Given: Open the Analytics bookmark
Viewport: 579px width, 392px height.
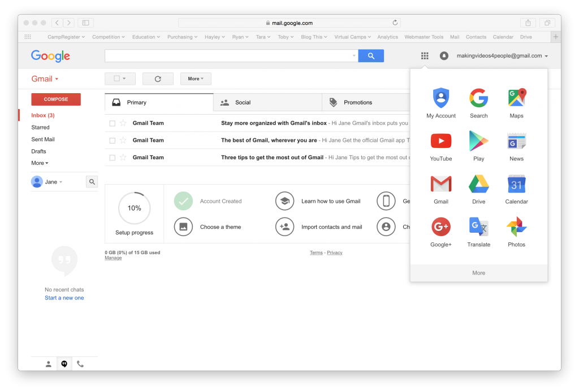Looking at the screenshot, I should pyautogui.click(x=387, y=37).
